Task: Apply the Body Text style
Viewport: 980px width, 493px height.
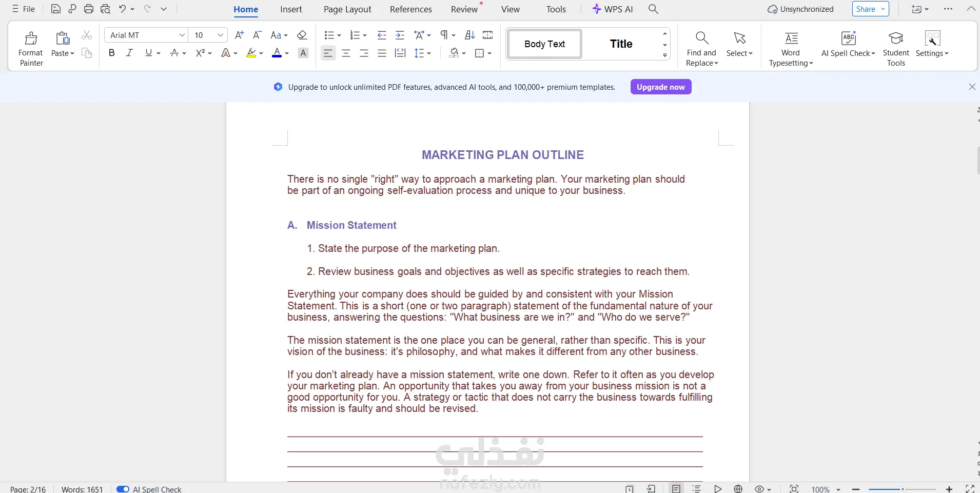Action: click(545, 44)
